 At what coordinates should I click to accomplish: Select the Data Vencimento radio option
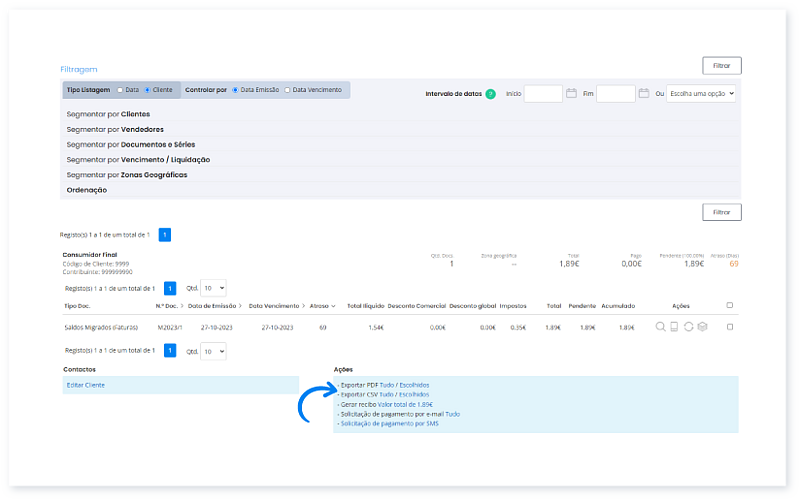[287, 90]
